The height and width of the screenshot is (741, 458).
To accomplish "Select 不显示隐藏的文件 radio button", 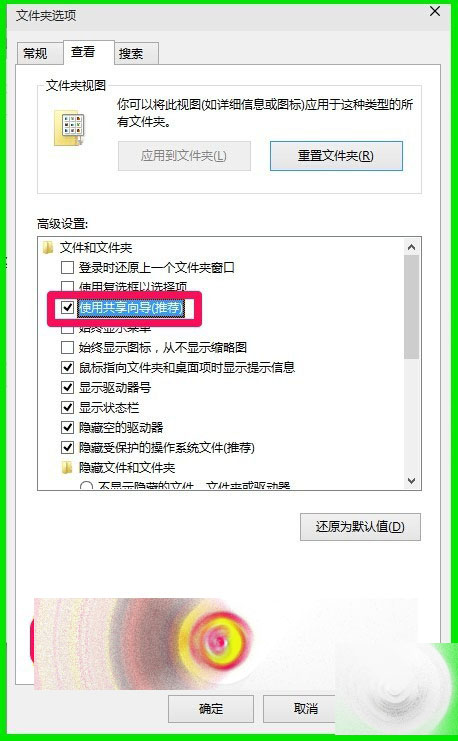I will 86,486.
